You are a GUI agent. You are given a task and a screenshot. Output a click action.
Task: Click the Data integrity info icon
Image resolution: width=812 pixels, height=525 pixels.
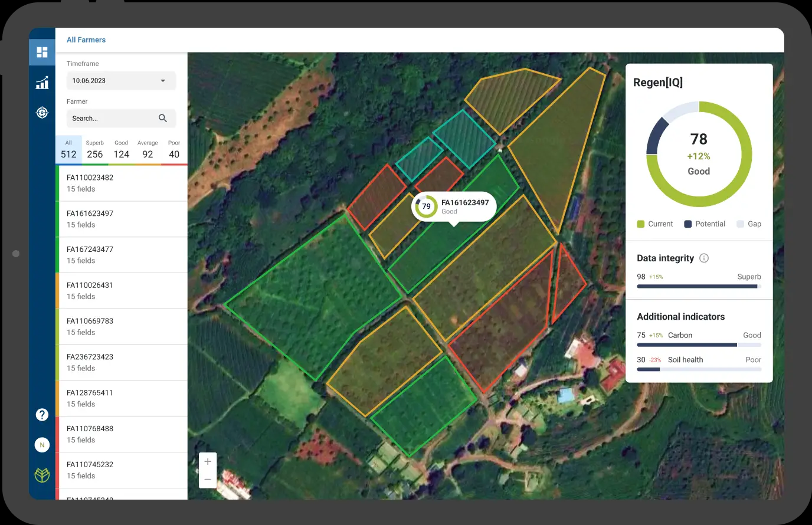tap(704, 258)
